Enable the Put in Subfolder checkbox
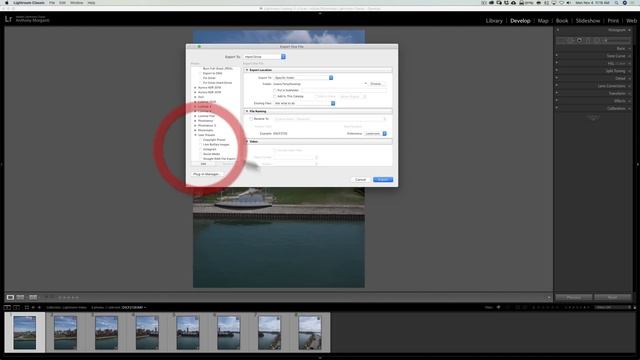 point(275,90)
